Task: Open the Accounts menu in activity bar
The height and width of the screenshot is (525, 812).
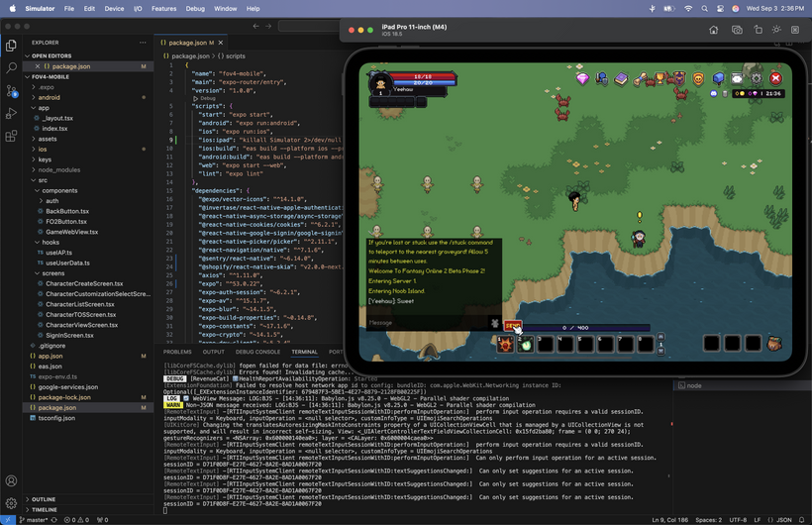Action: tap(11, 481)
